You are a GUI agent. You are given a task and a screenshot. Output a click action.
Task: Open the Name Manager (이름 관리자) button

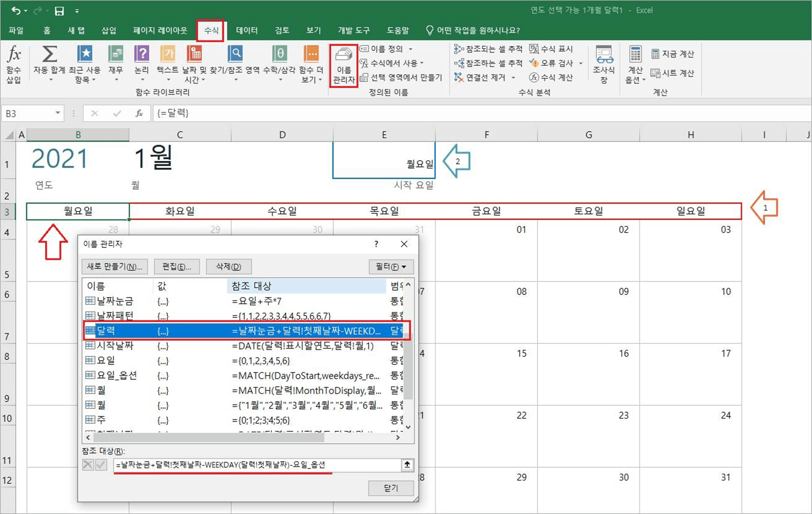[x=344, y=65]
